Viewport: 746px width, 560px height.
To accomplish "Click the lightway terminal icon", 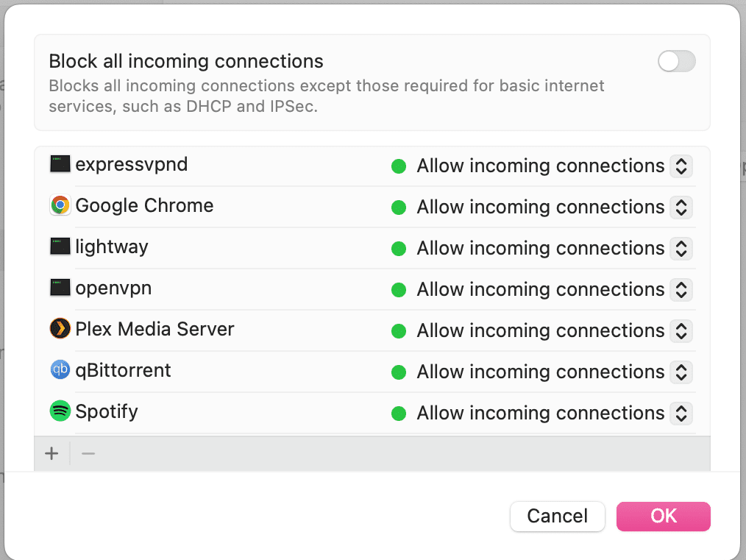I will tap(60, 247).
